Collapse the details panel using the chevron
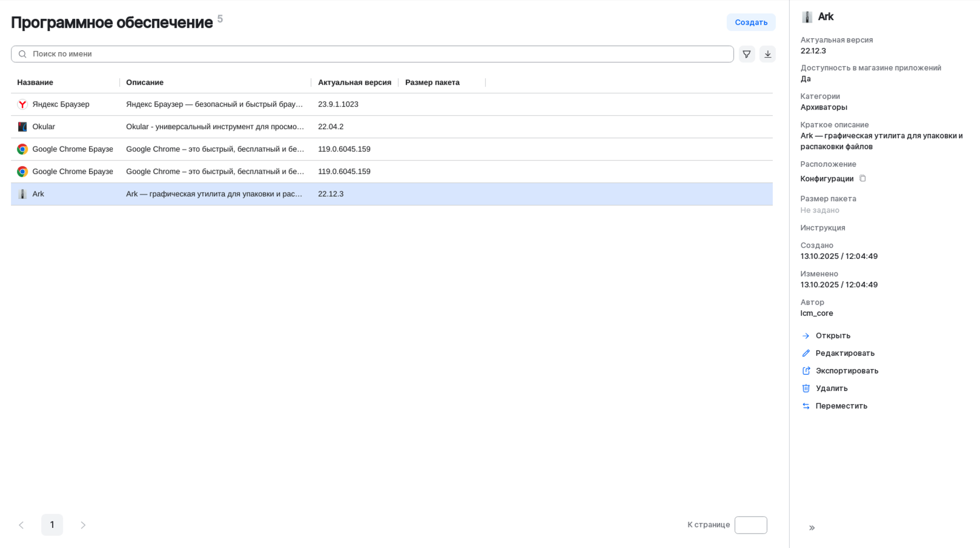Image resolution: width=980 pixels, height=548 pixels. pyautogui.click(x=812, y=527)
